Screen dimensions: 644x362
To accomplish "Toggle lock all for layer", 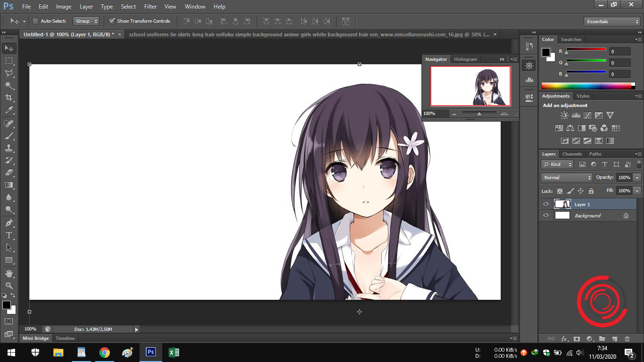I will [x=591, y=191].
